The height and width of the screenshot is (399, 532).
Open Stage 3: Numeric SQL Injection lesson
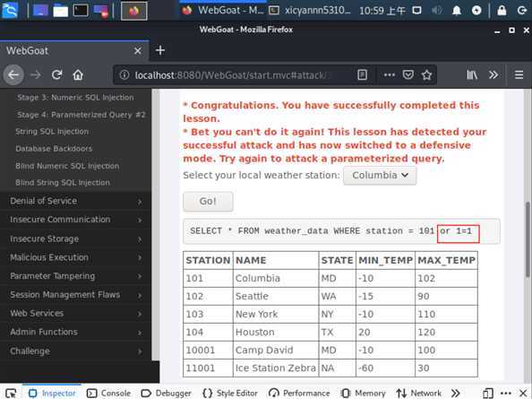(x=75, y=98)
